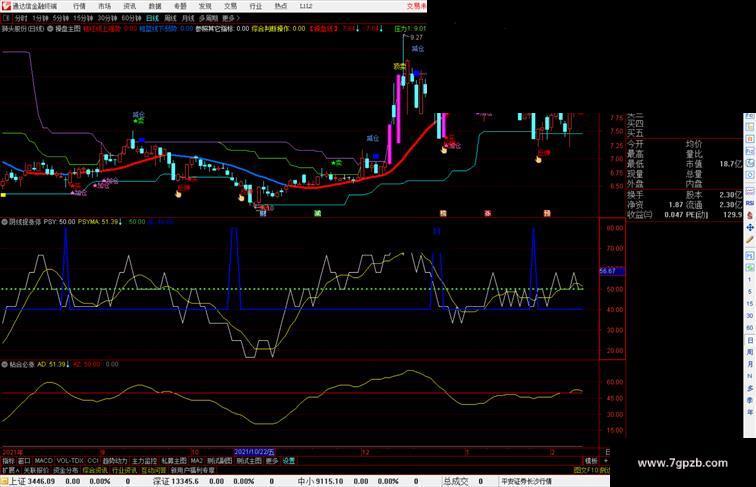Expand the 更多 periods list
Screen dimensions: 756x487
point(230,18)
